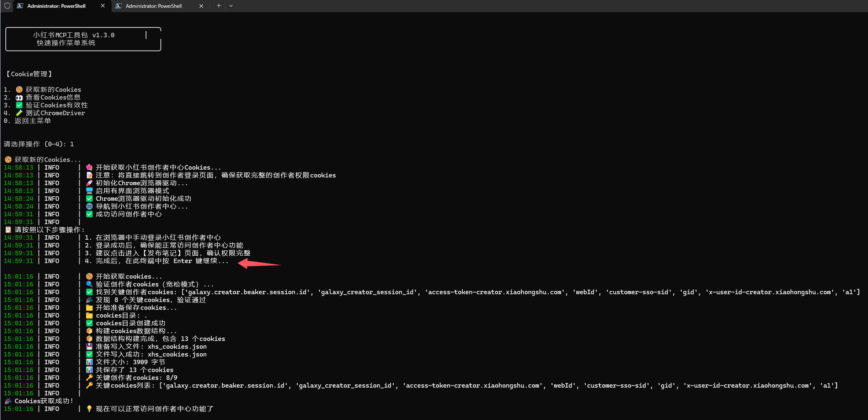868x420 pixels.
Task: Click the 4. 完成后 Enter 键继续 line
Action: pyautogui.click(x=156, y=261)
